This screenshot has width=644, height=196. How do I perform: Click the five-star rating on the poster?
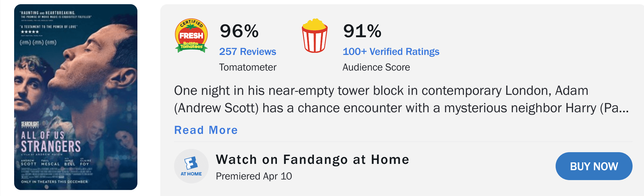coord(30,32)
